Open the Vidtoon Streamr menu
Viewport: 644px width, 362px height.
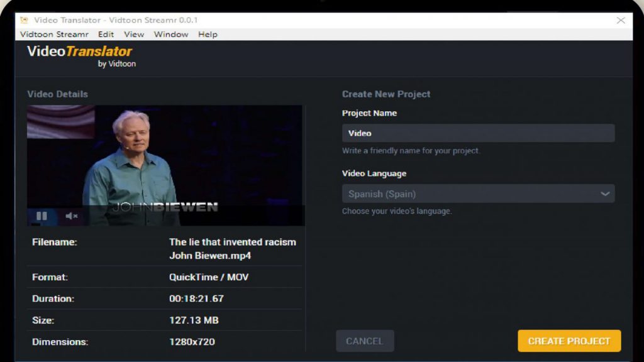click(x=54, y=35)
